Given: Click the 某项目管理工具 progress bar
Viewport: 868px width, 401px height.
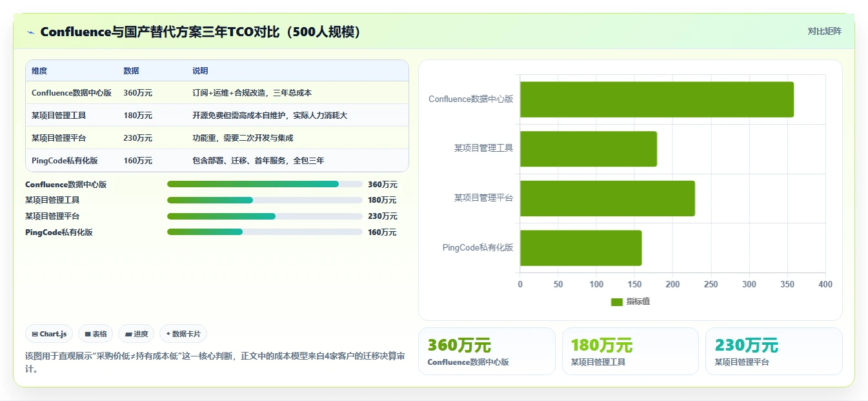Looking at the screenshot, I should [265, 200].
